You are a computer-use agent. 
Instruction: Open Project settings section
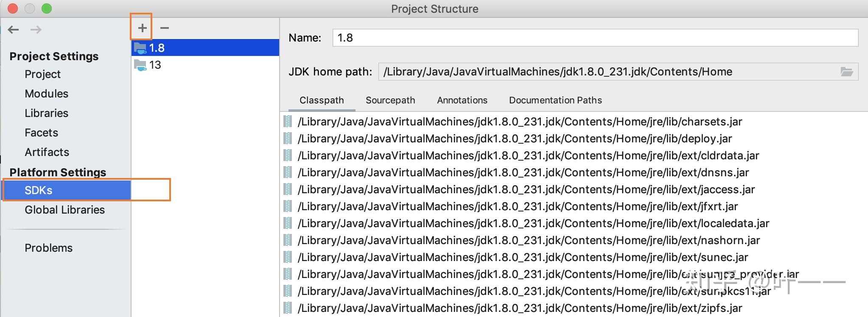pos(42,74)
